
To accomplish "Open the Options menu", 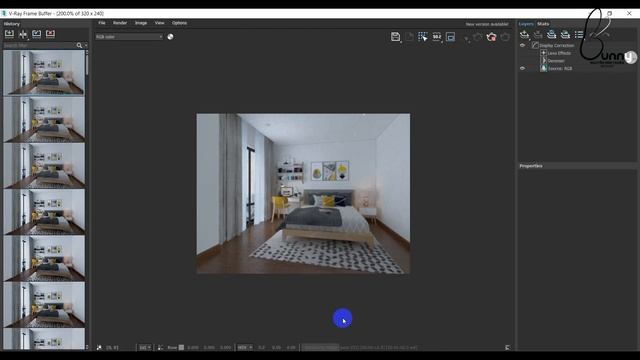I will [x=179, y=23].
